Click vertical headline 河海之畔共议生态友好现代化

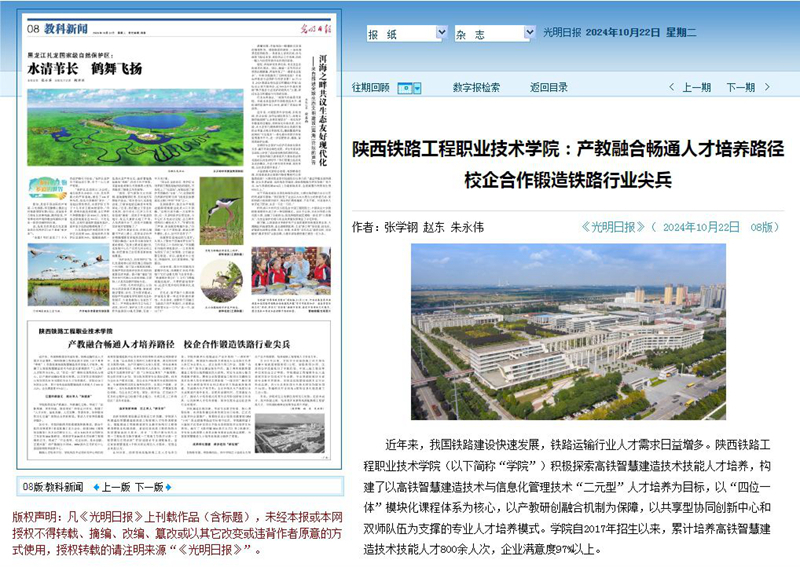tap(322, 109)
